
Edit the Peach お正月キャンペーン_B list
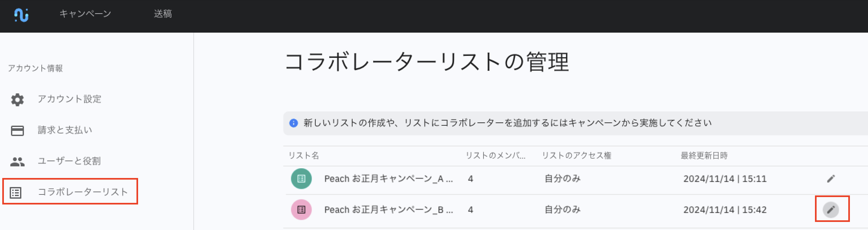pyautogui.click(x=831, y=209)
